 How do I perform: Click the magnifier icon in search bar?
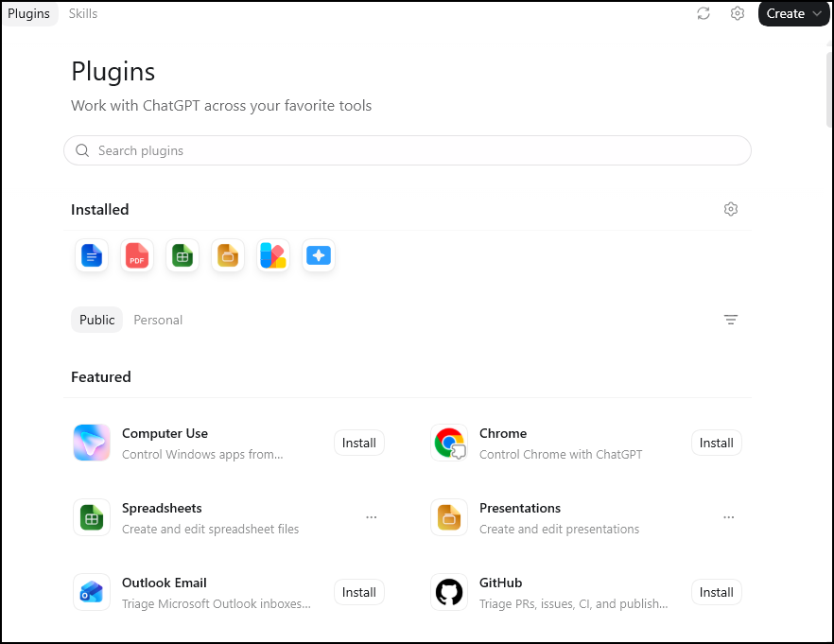pyautogui.click(x=82, y=150)
